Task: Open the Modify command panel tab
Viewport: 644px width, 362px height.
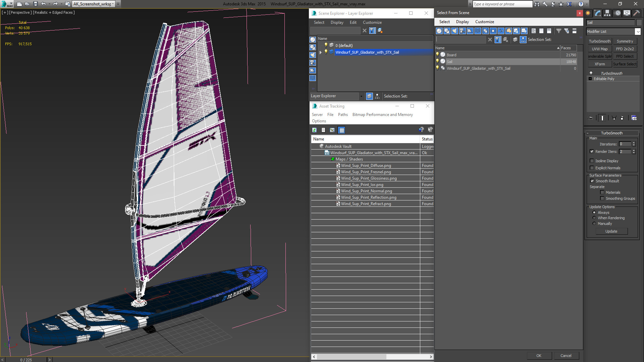Action: pyautogui.click(x=598, y=13)
